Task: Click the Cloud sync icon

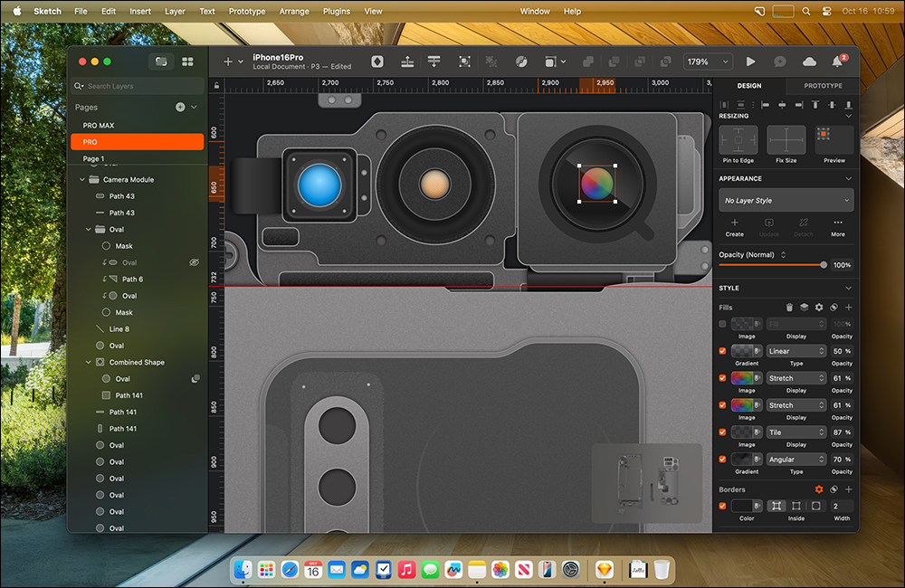Action: click(809, 62)
